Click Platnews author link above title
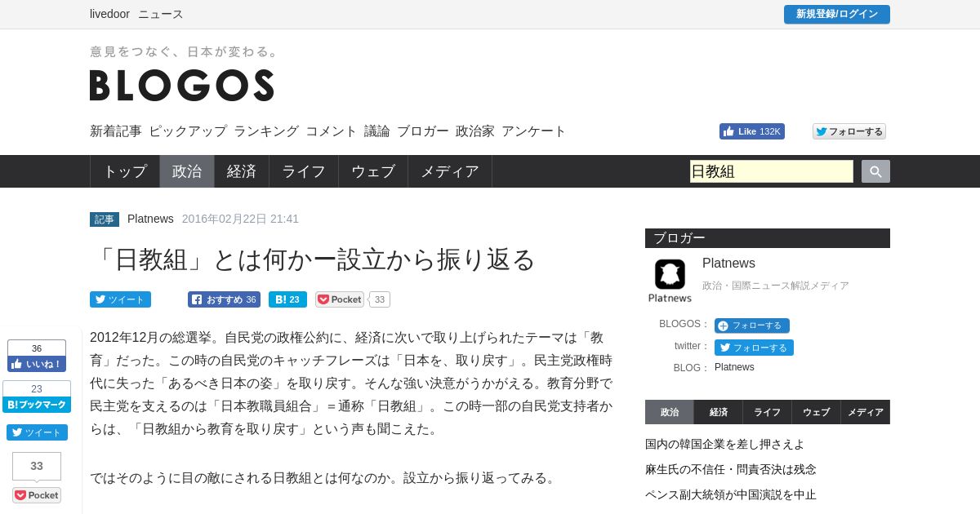Screen dimensions: 980x514 pos(150,219)
